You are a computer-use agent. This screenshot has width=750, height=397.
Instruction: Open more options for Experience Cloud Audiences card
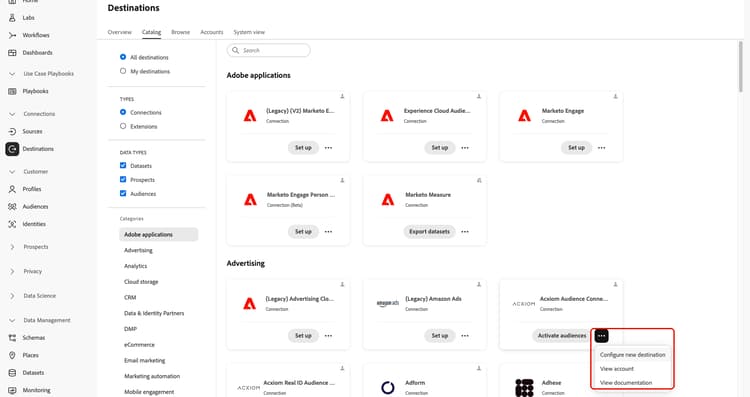point(465,148)
